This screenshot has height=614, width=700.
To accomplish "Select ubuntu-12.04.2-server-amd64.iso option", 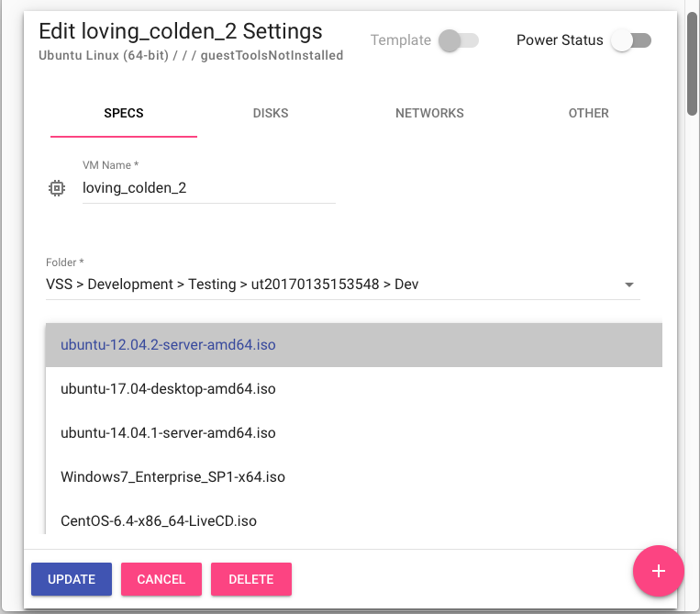I will (353, 345).
